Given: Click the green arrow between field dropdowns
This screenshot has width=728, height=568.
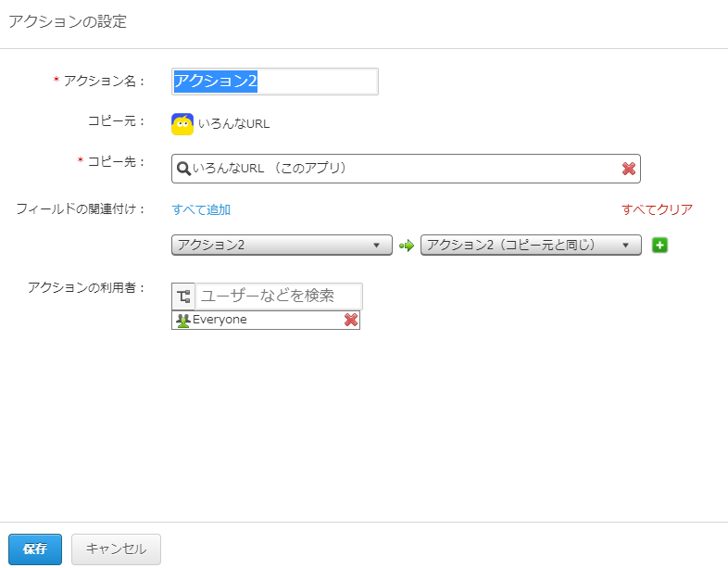Looking at the screenshot, I should point(407,246).
